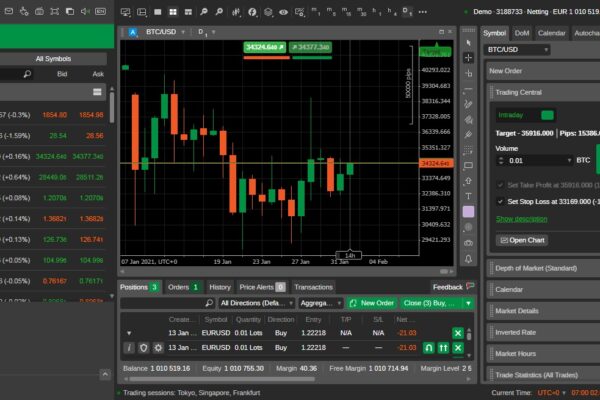Open the chart symbol dropdown arrow next to BTC/USD
Image resolution: width=600 pixels, height=400 pixels.
click(x=183, y=32)
